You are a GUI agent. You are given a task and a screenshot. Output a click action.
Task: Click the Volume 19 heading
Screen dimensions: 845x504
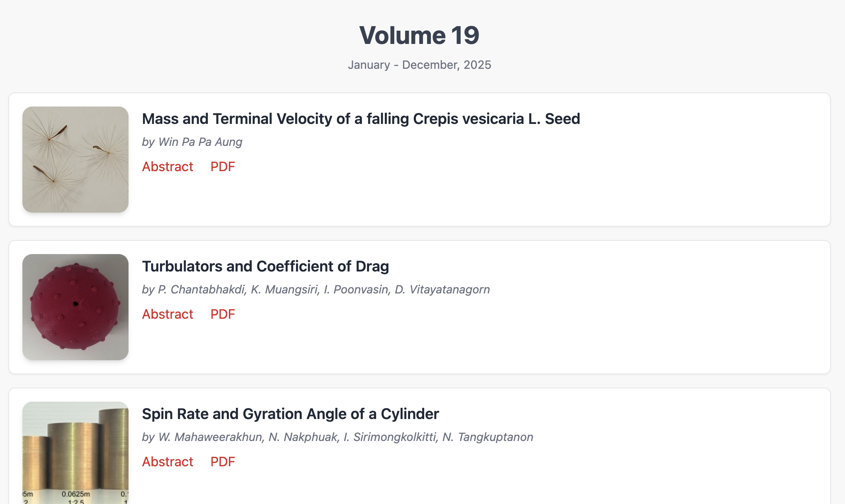tap(419, 35)
